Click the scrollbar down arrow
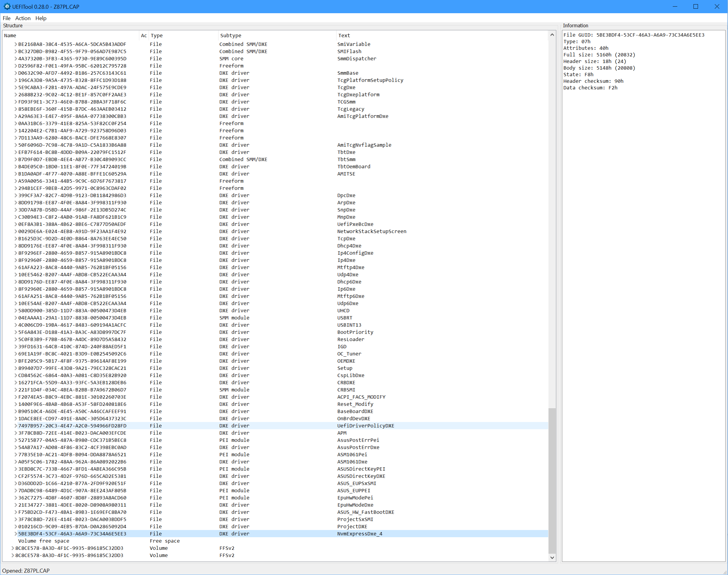The height and width of the screenshot is (575, 728). pyautogui.click(x=552, y=558)
